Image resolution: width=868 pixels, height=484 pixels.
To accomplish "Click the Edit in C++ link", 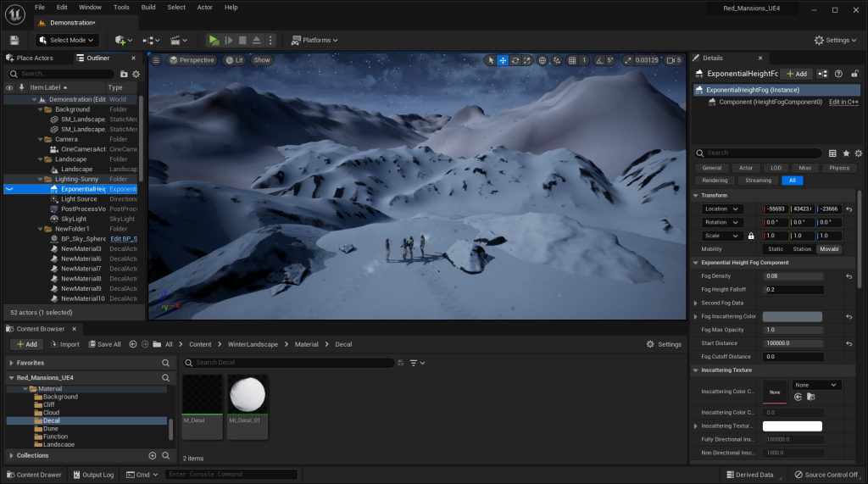I will (843, 102).
